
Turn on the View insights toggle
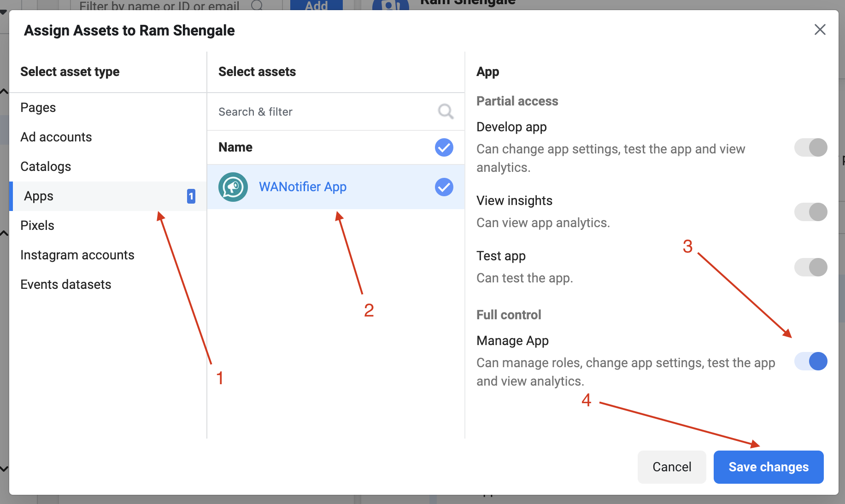(x=811, y=212)
